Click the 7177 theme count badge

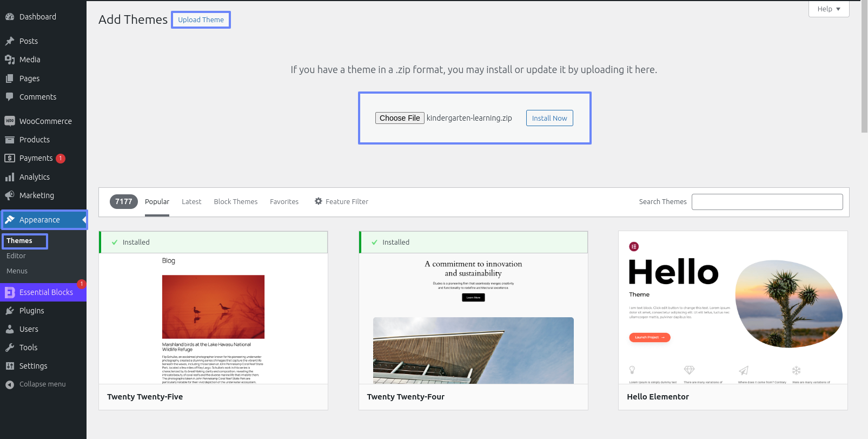(x=124, y=201)
